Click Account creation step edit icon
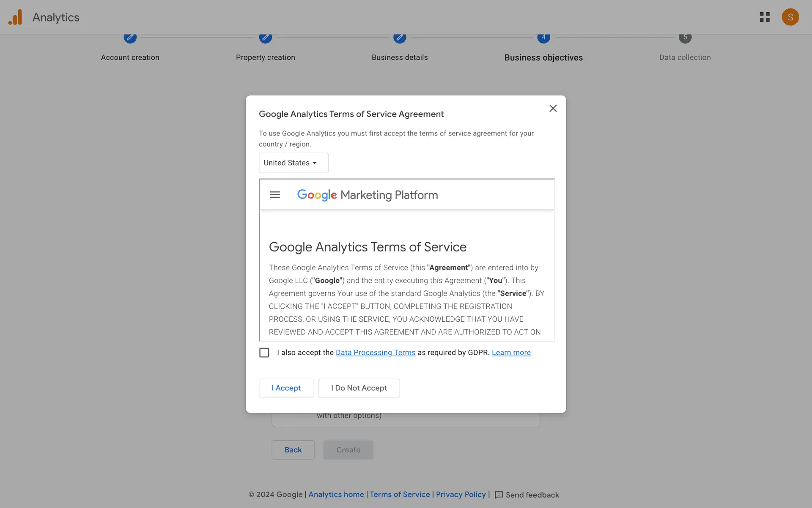 tap(130, 38)
